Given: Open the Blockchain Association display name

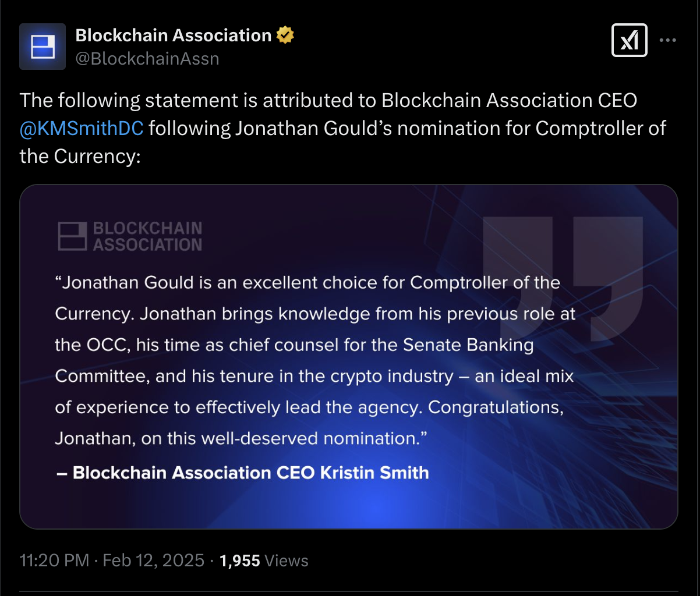Looking at the screenshot, I should tap(173, 36).
